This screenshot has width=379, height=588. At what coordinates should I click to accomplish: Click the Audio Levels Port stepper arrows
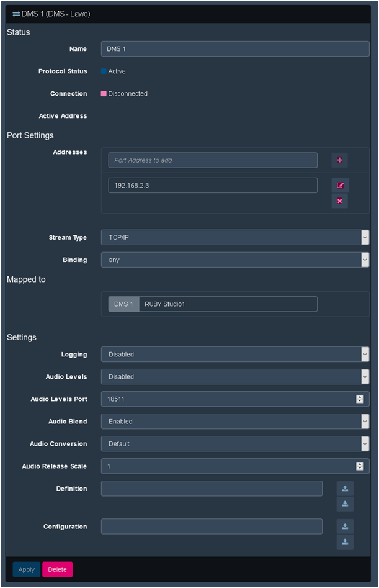[360, 399]
